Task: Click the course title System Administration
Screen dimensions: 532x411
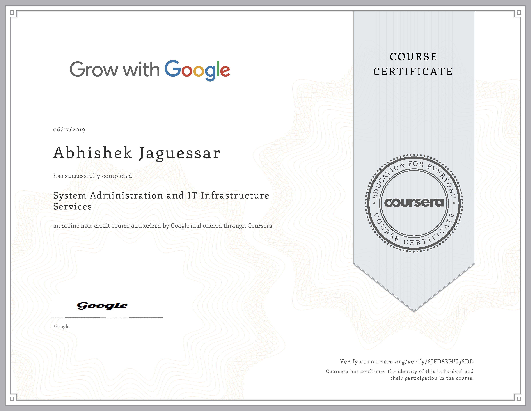Action: (161, 196)
